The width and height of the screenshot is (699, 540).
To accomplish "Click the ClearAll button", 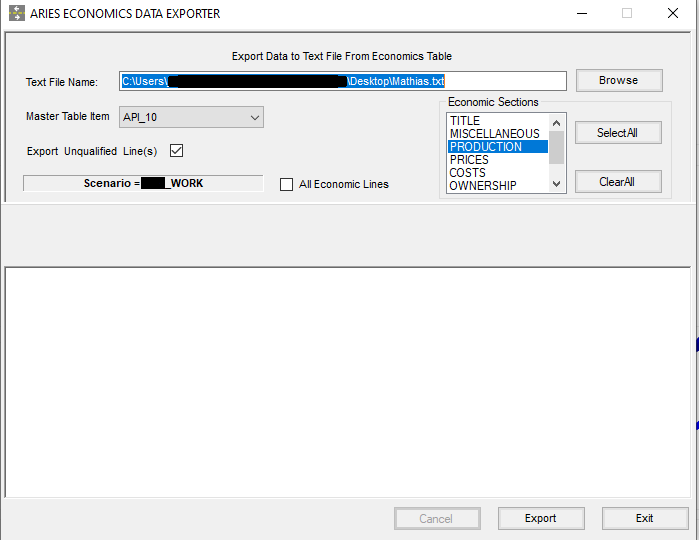I will pos(618,181).
